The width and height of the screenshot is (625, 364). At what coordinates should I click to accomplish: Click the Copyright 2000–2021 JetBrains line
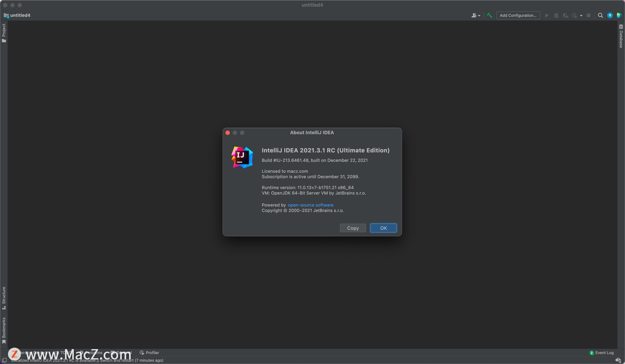tap(303, 211)
